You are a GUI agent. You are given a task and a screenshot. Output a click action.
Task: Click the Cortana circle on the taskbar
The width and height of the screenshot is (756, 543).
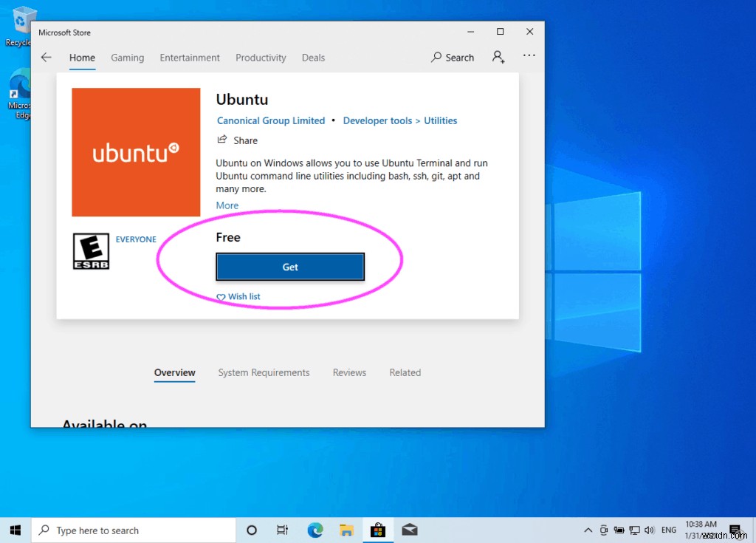tap(251, 530)
